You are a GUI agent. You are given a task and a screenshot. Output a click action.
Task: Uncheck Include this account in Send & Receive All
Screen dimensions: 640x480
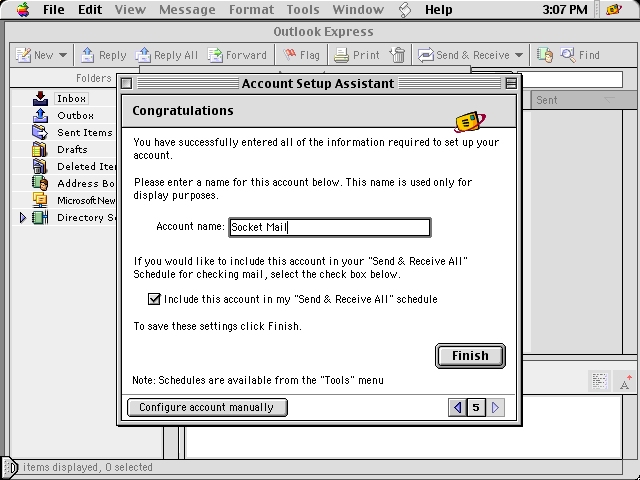click(154, 299)
